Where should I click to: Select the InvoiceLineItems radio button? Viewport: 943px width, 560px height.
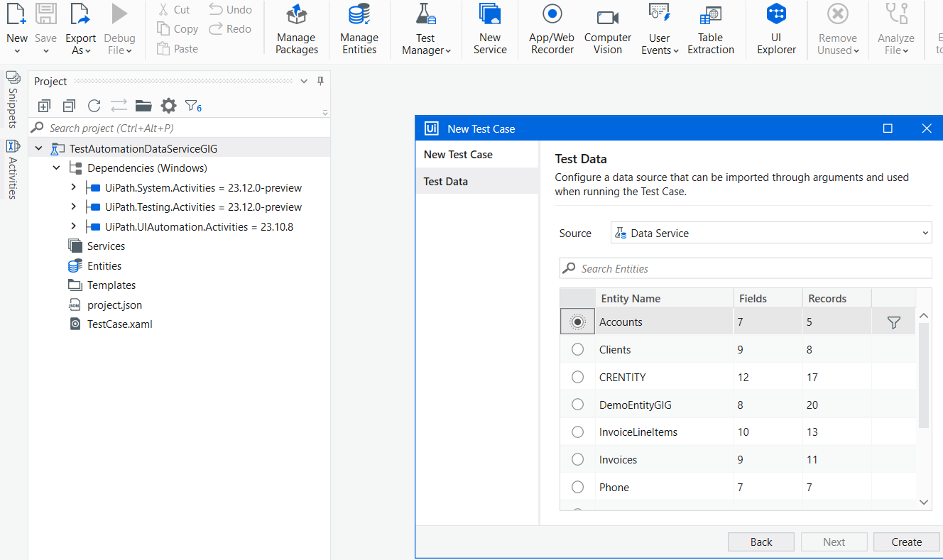(x=577, y=432)
